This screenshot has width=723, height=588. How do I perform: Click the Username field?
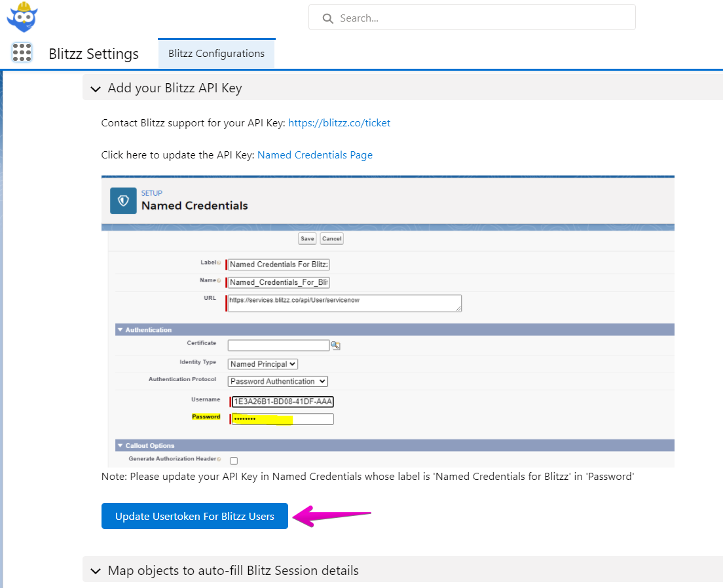283,401
